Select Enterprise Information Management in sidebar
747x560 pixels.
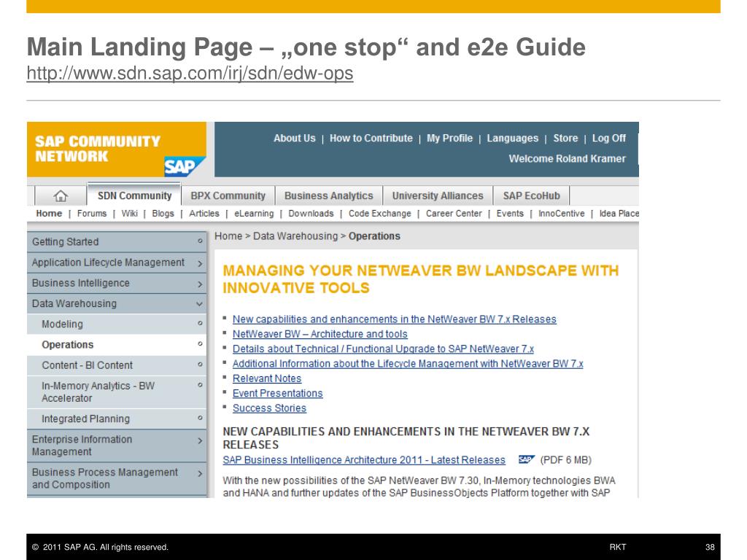pyautogui.click(x=117, y=446)
